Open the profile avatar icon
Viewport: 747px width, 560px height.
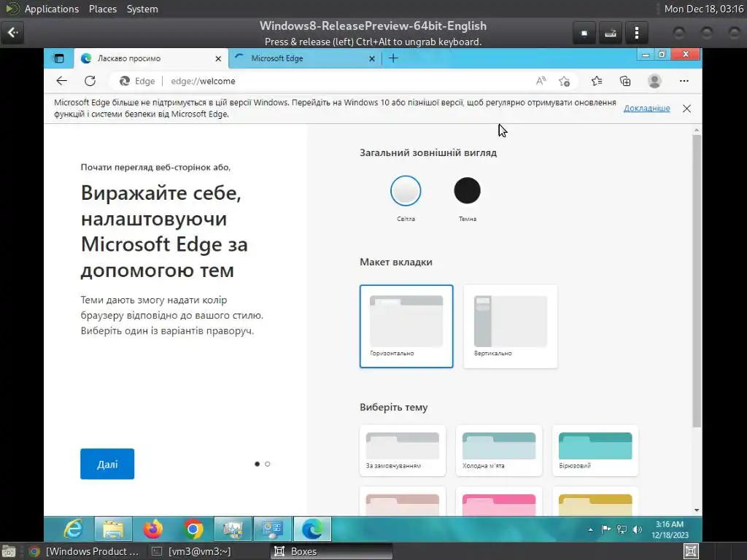654,81
